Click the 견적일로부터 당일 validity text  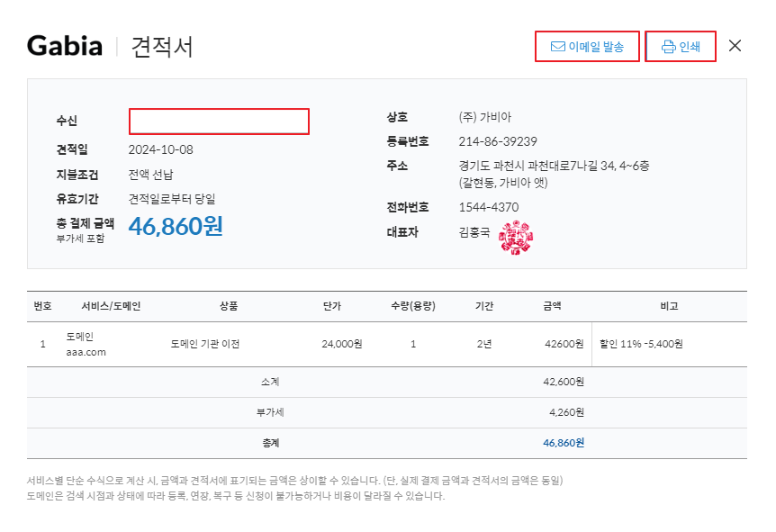pyautogui.click(x=172, y=199)
